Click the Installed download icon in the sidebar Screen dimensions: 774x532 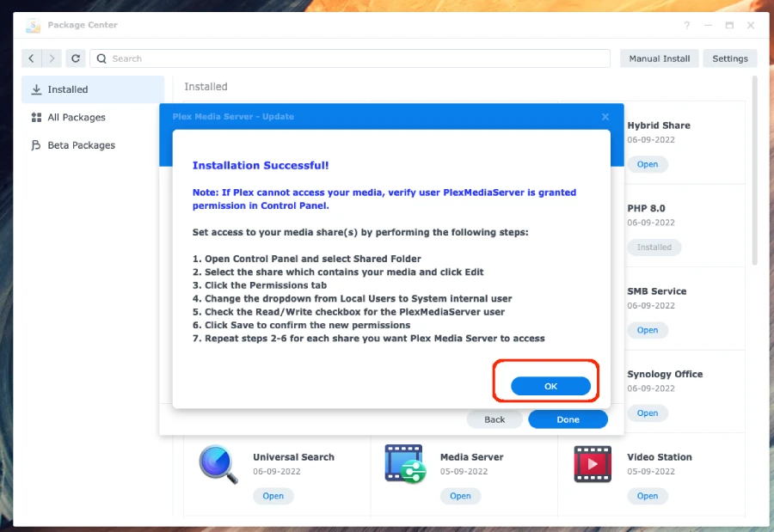[x=36, y=89]
